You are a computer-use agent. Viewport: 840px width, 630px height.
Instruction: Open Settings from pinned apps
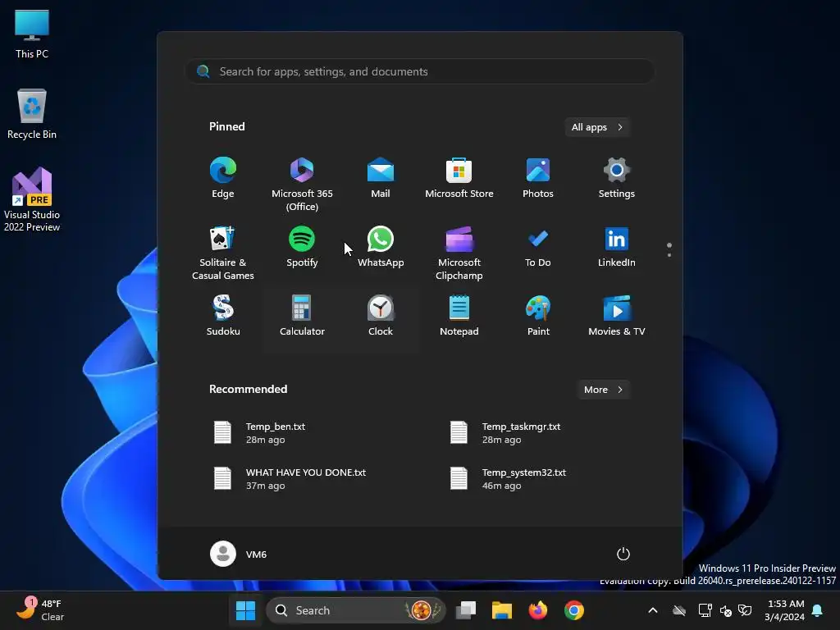point(617,178)
